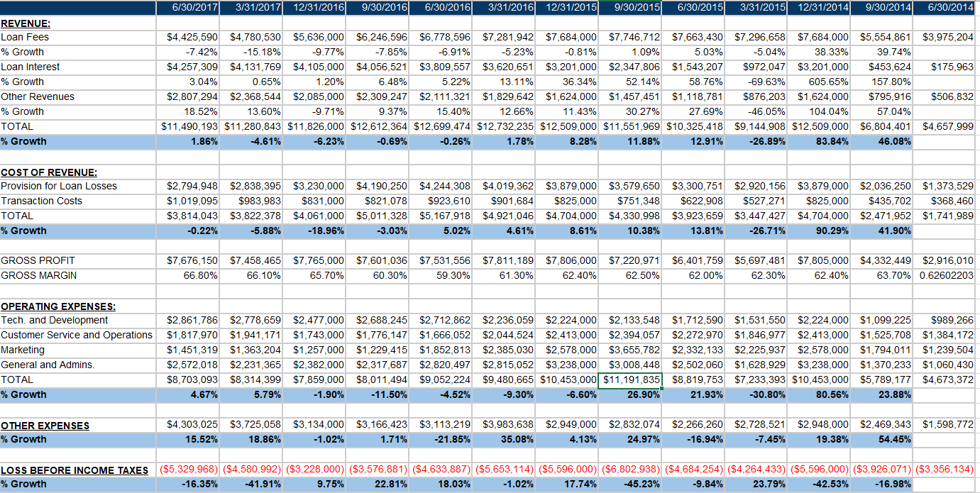Select the Provision for Loan Losses label
980x493 pixels.
click(59, 186)
